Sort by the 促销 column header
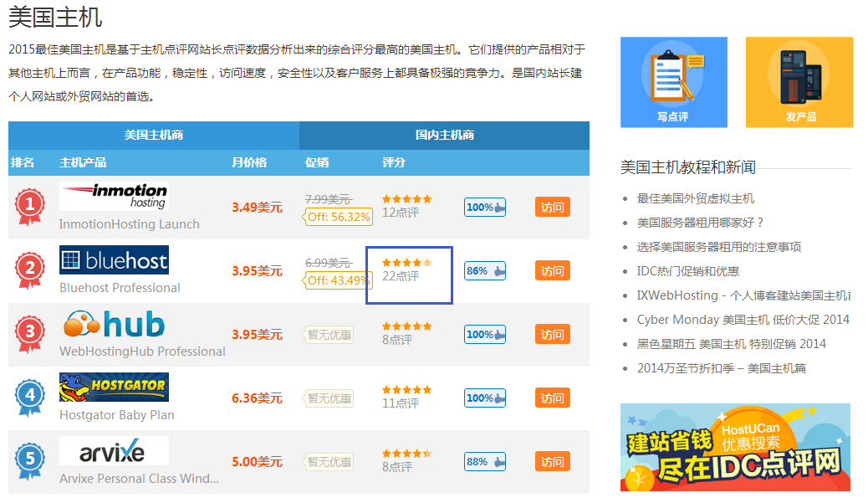This screenshot has height=503, width=868. tap(317, 162)
